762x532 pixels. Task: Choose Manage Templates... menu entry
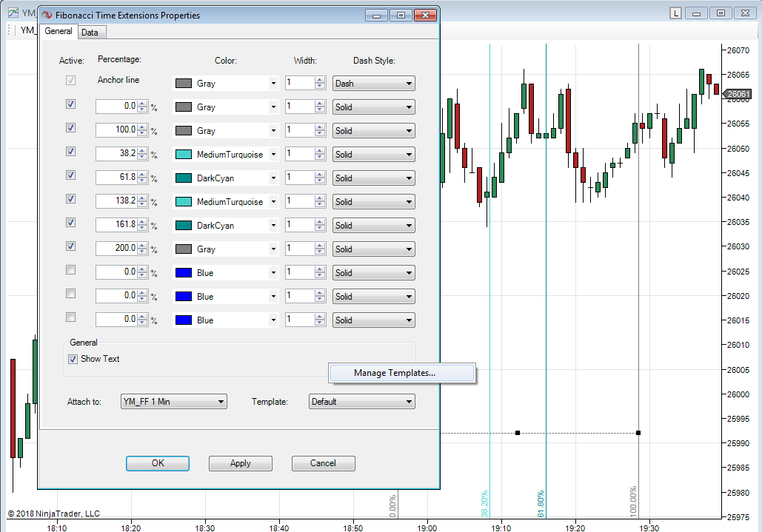[x=401, y=373]
